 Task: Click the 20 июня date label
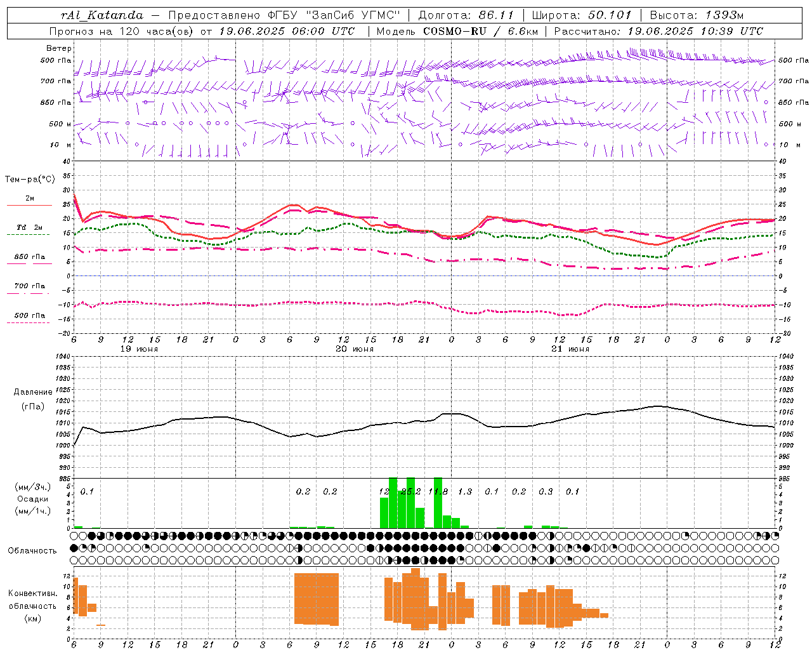click(x=355, y=349)
